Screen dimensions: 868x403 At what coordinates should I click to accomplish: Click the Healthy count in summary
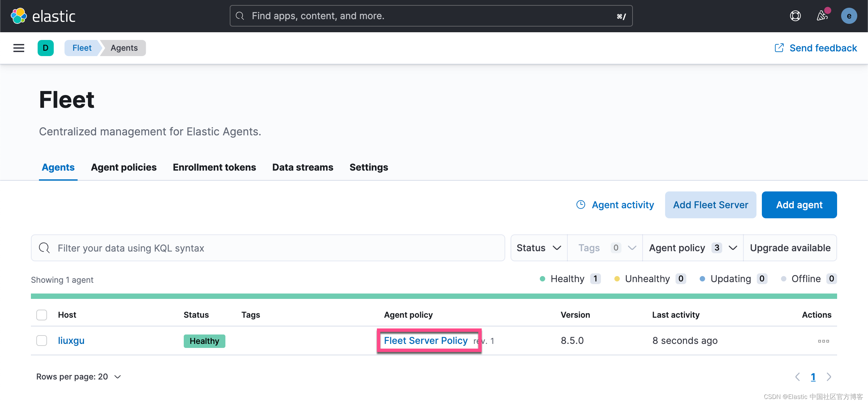pyautogui.click(x=595, y=278)
